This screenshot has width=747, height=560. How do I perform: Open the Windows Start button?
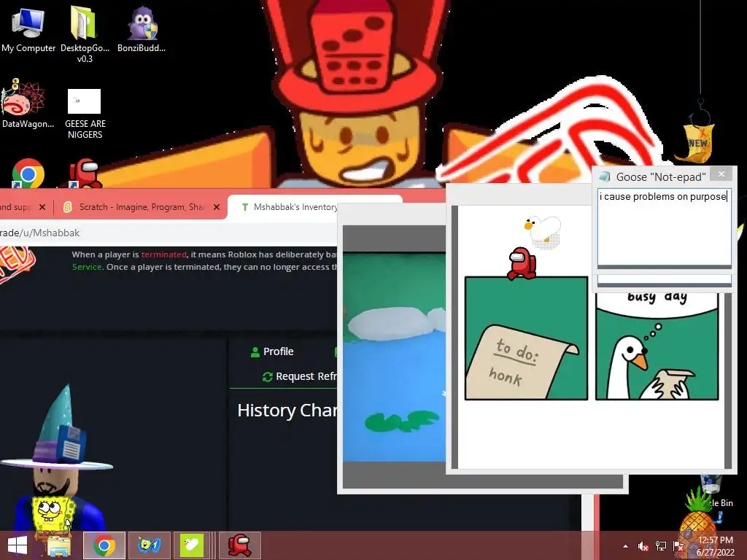pyautogui.click(x=18, y=545)
